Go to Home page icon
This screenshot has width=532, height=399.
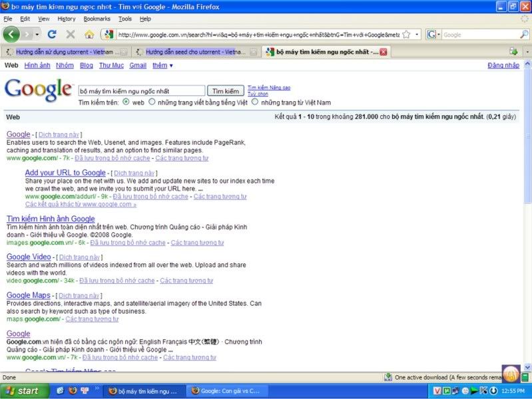(x=89, y=34)
